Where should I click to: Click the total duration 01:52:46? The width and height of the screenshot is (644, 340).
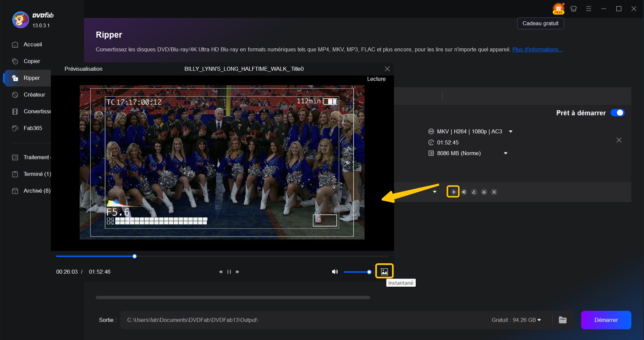click(100, 272)
